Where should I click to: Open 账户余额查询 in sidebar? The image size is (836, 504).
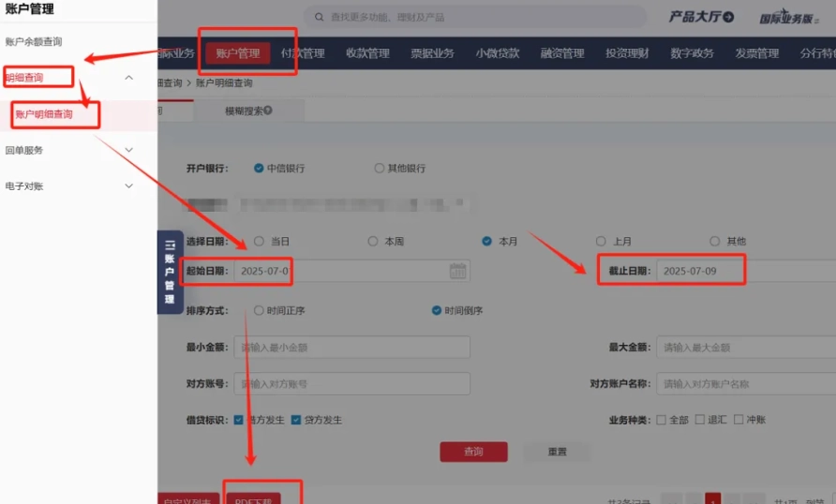click(x=34, y=41)
